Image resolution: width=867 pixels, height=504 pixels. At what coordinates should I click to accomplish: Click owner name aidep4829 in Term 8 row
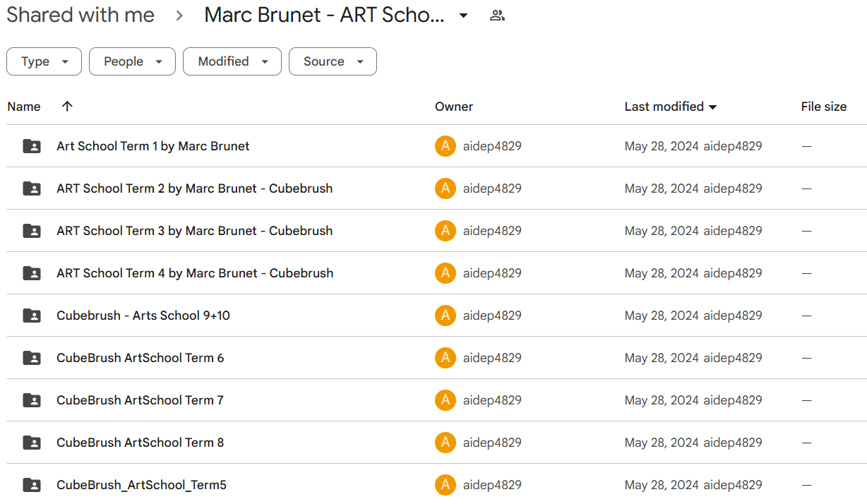click(493, 443)
